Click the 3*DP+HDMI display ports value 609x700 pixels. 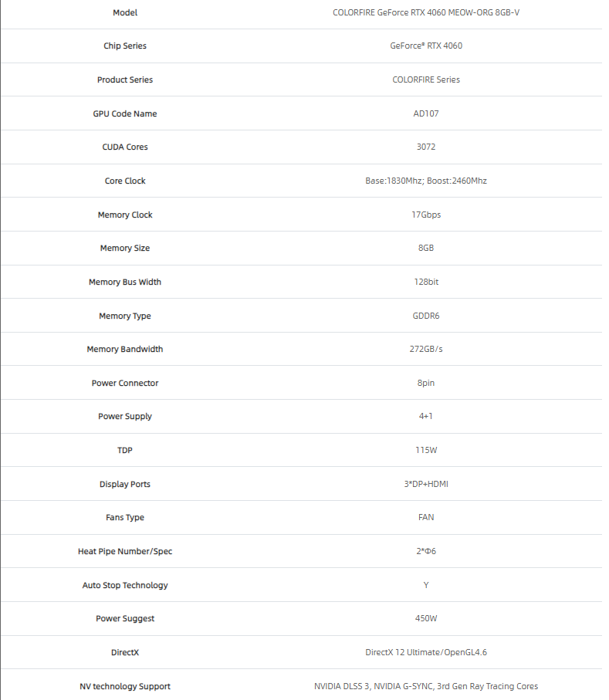(426, 484)
